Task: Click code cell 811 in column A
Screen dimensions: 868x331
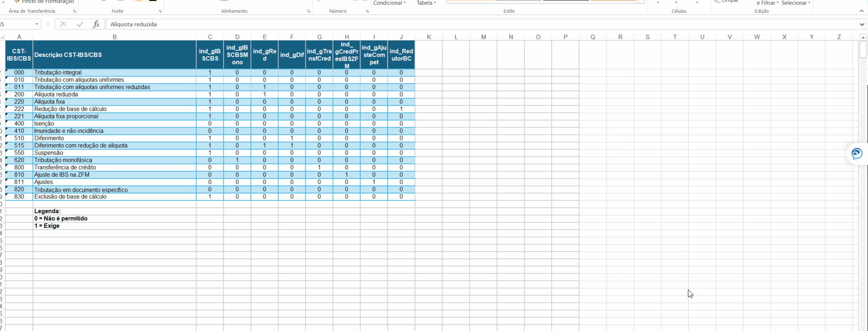Action: tap(19, 182)
